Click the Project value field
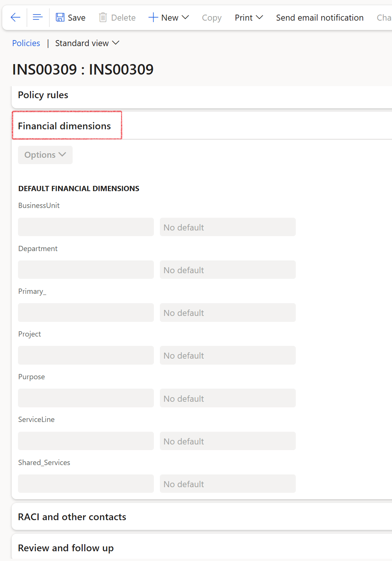Screen dimensions: 392x561 86,355
